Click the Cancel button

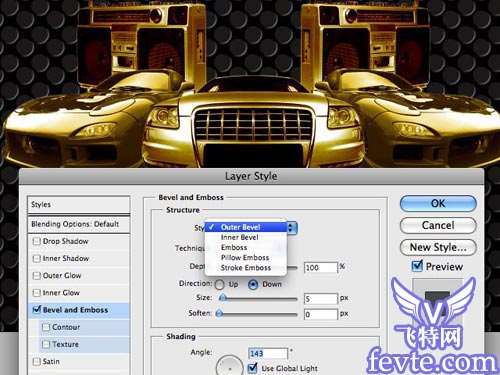438,226
